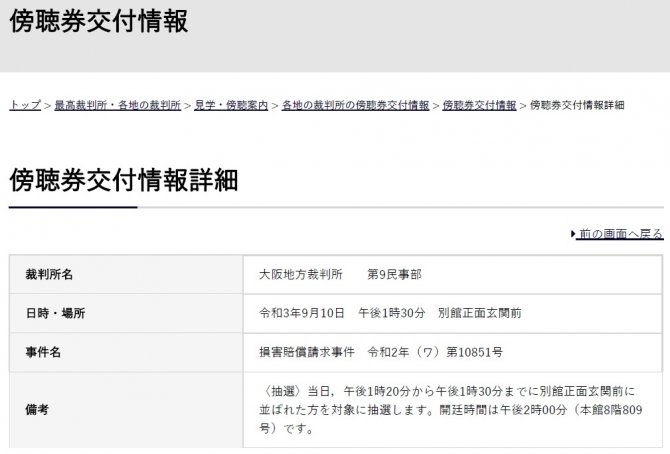The height and width of the screenshot is (454, 670).
Task: Select the 日時・場所 row header cell
Action: pos(56,313)
